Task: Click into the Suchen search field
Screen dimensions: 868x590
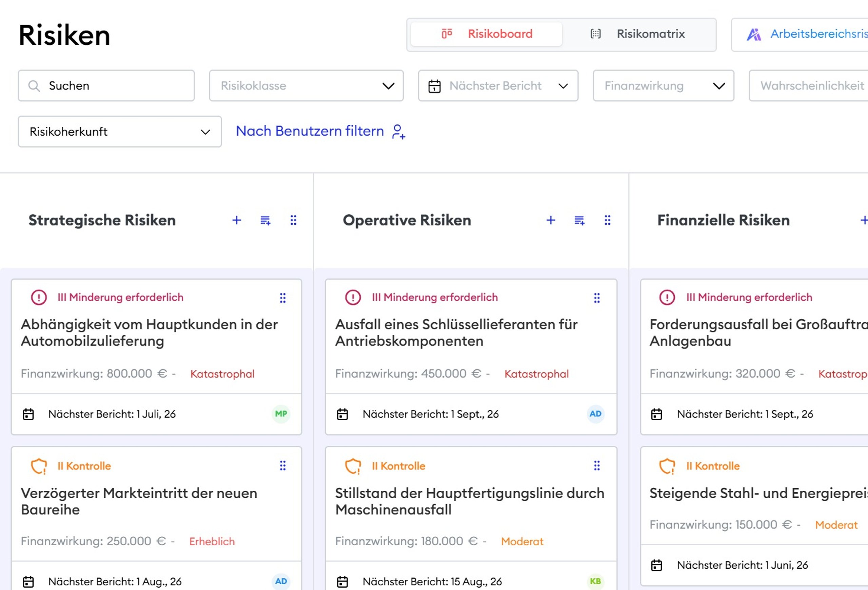Action: pos(106,85)
